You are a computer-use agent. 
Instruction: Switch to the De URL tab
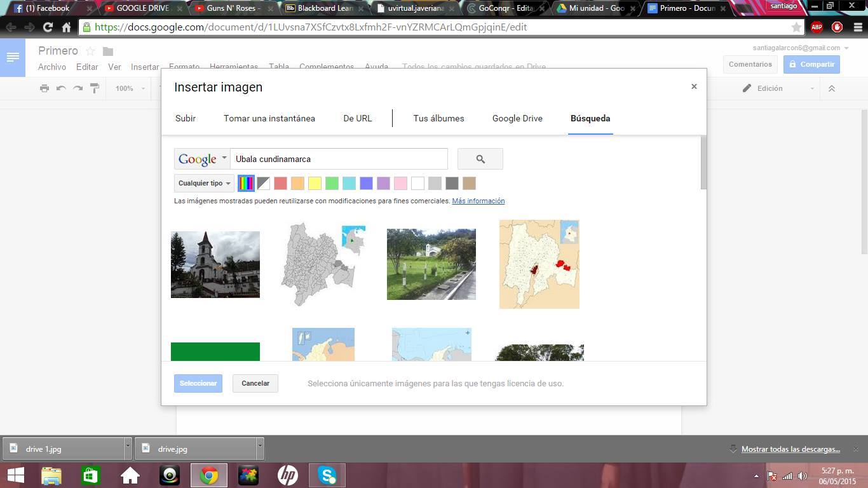[x=357, y=118]
